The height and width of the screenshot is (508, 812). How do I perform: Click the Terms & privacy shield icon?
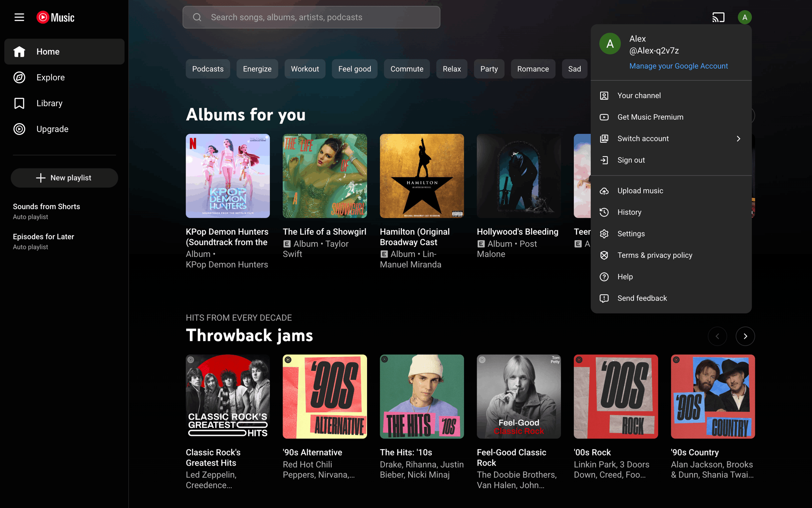tap(604, 255)
